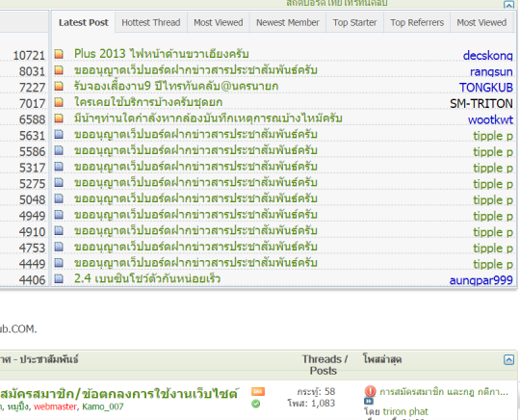View profile of user aungpar999
520x420 pixels.
click(481, 280)
